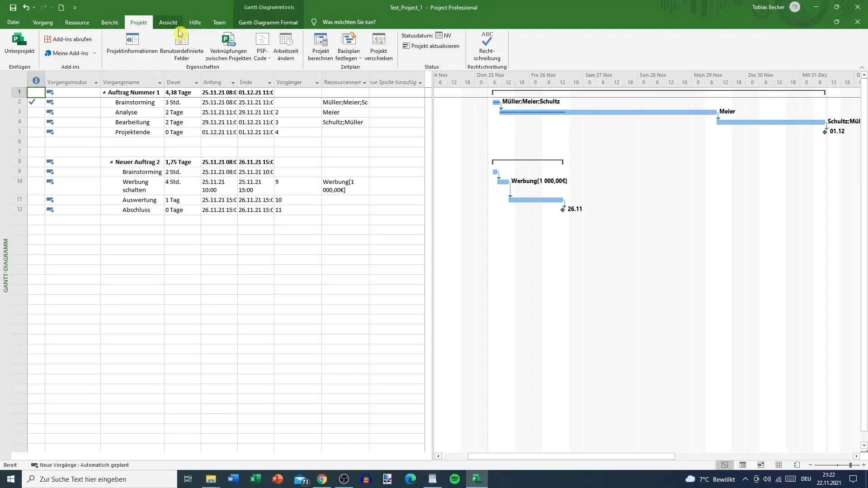Drag the Gantt chart zoom slider

tap(851, 465)
